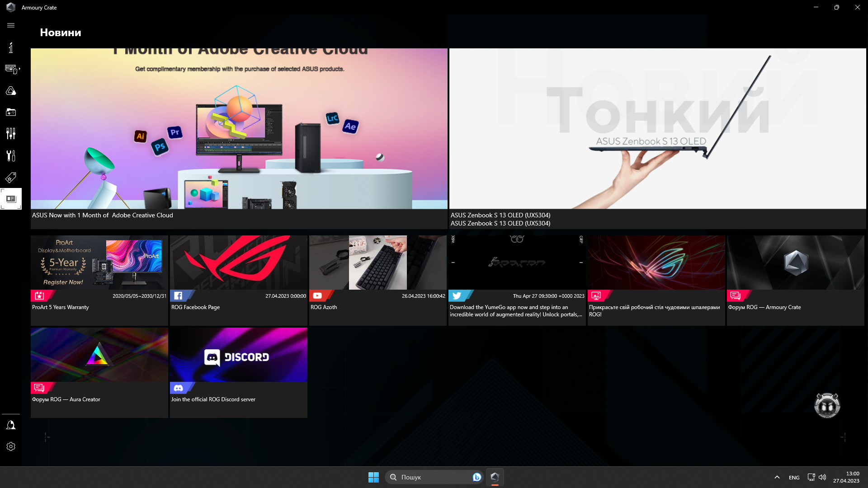Click the Armoury Crate taskbar icon
This screenshot has width=868, height=488.
coord(495,477)
